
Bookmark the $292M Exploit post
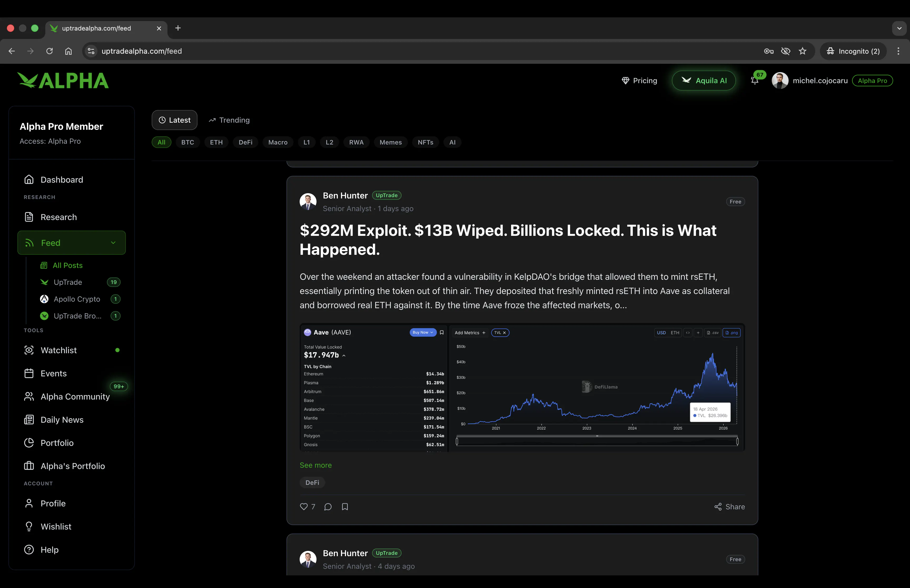pyautogui.click(x=345, y=507)
